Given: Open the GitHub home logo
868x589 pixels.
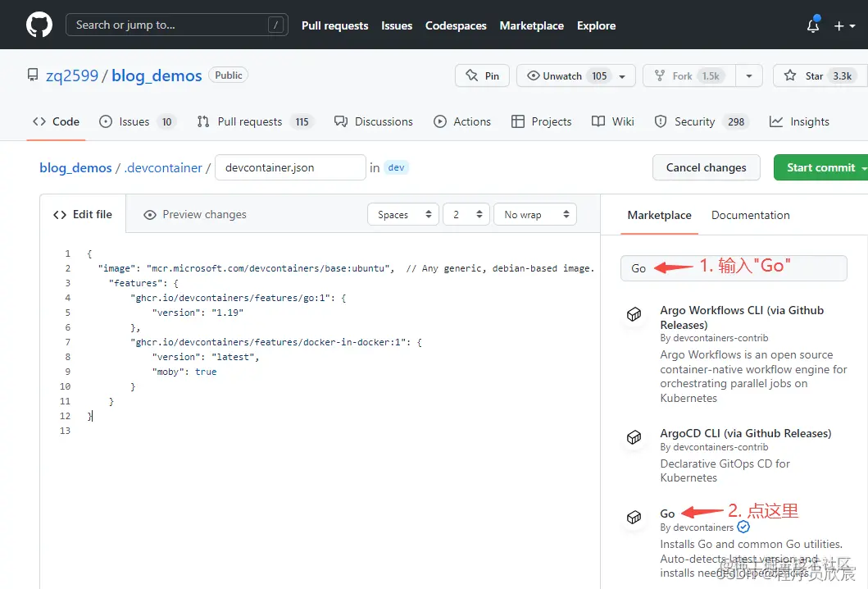Looking at the screenshot, I should point(39,25).
